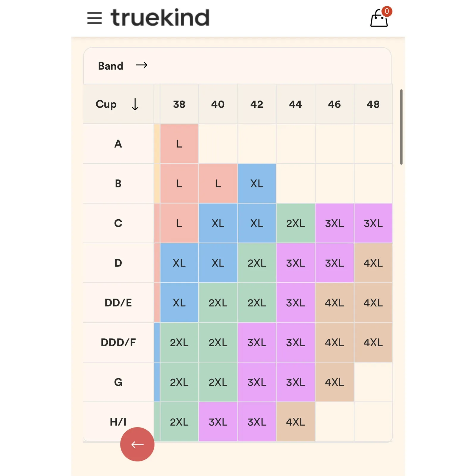Click the 4XL cell for 46G

click(x=334, y=382)
